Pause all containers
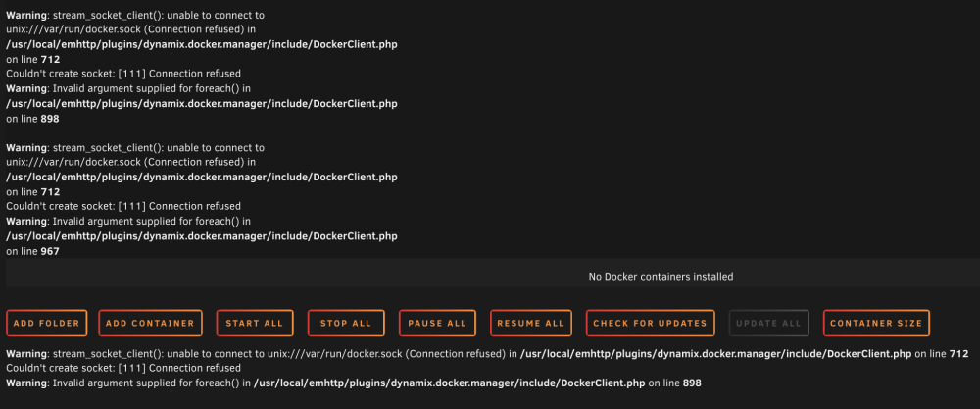Viewport: 980px width, 409px height. [x=437, y=324]
